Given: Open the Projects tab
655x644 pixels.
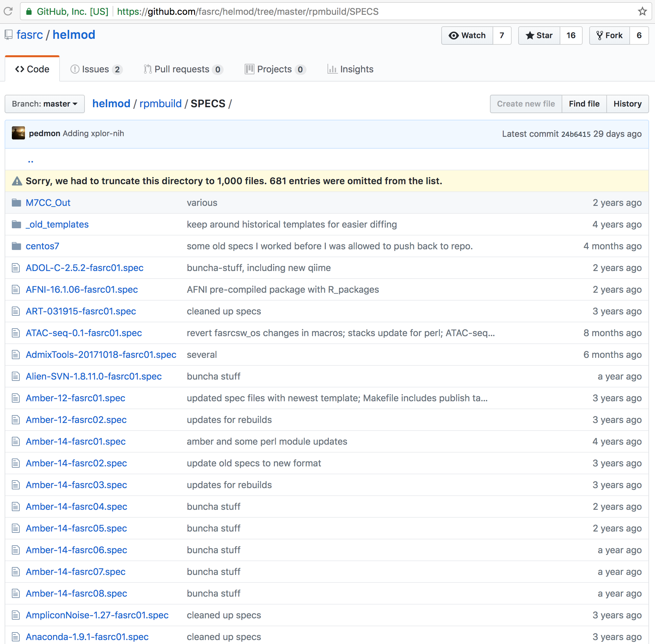Looking at the screenshot, I should (x=275, y=69).
